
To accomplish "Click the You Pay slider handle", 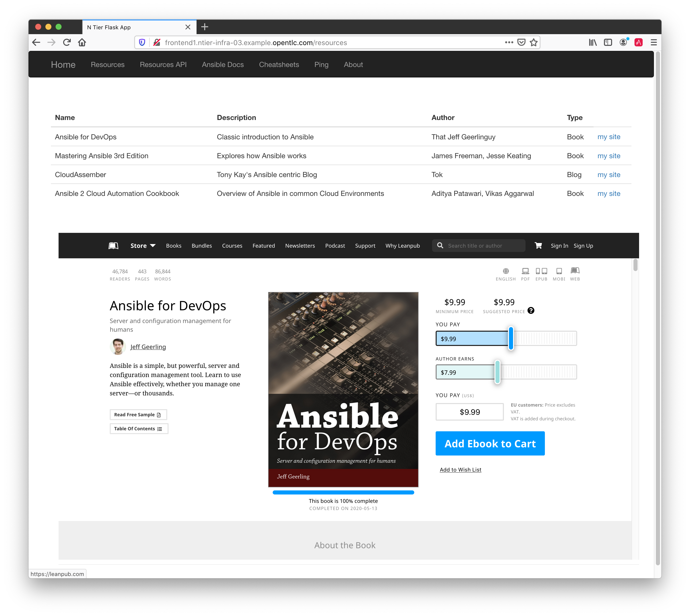I will tap(511, 338).
